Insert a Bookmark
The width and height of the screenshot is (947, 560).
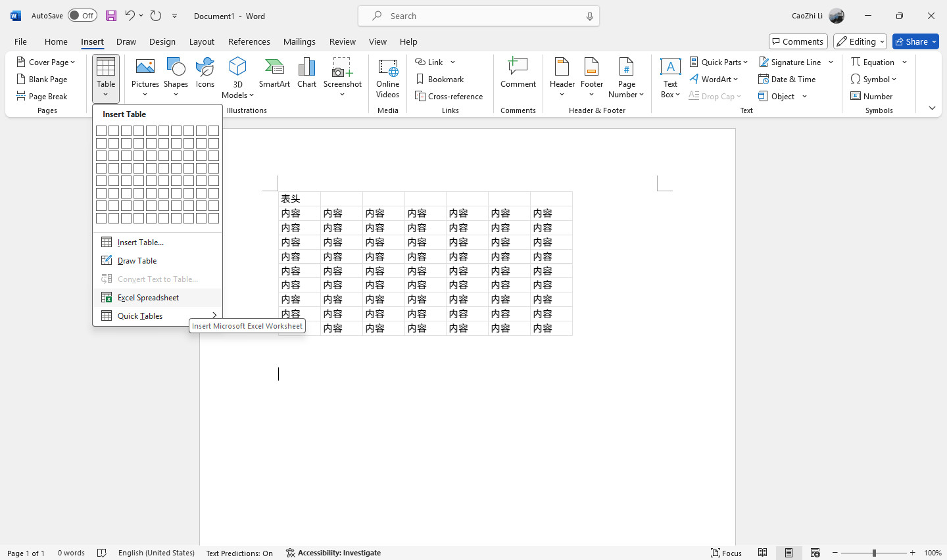click(x=440, y=79)
